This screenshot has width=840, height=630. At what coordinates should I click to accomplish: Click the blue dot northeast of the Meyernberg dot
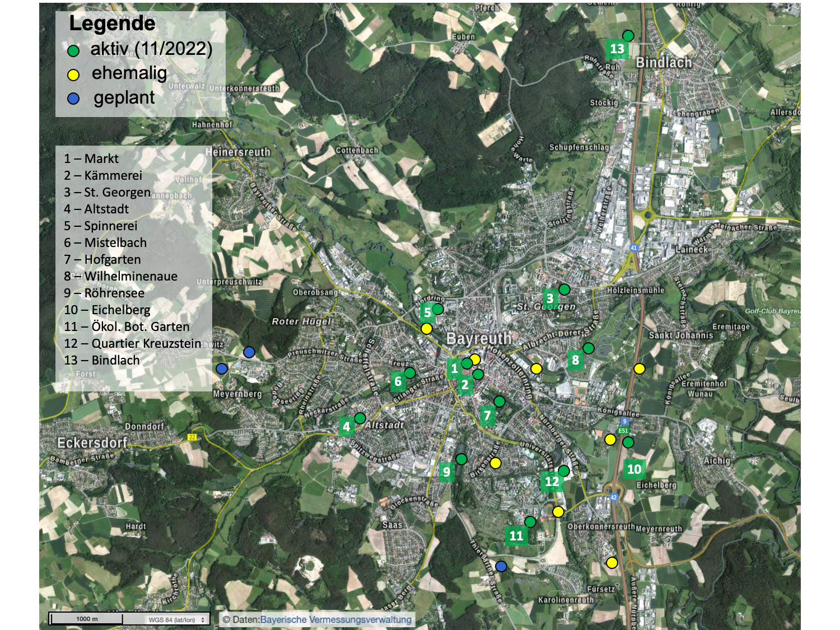click(249, 352)
